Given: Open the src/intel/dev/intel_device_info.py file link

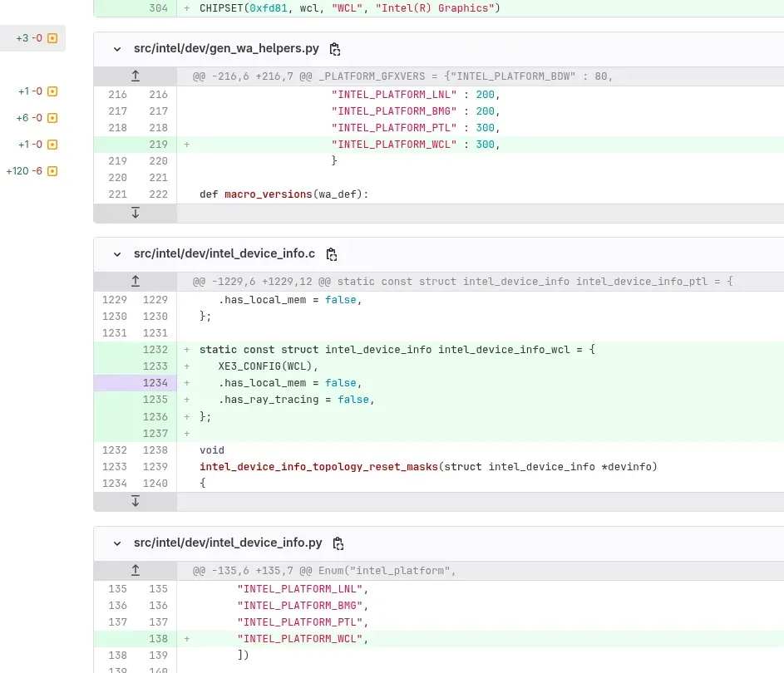Looking at the screenshot, I should click(x=228, y=543).
